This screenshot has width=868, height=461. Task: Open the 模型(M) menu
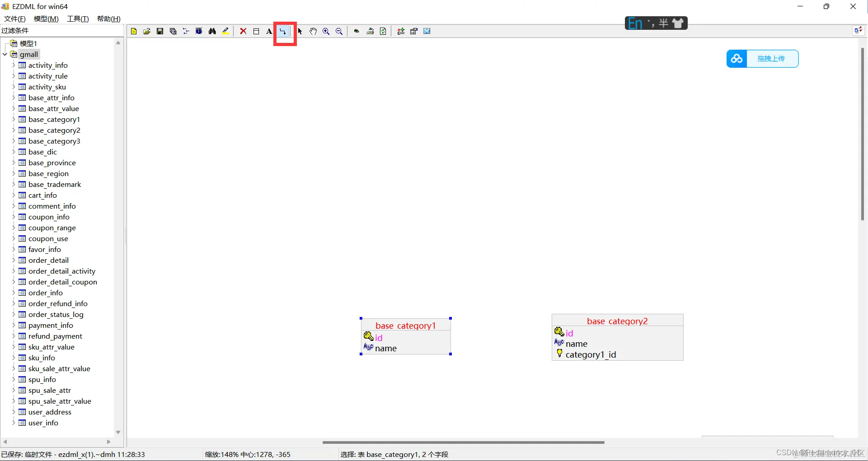click(46, 19)
